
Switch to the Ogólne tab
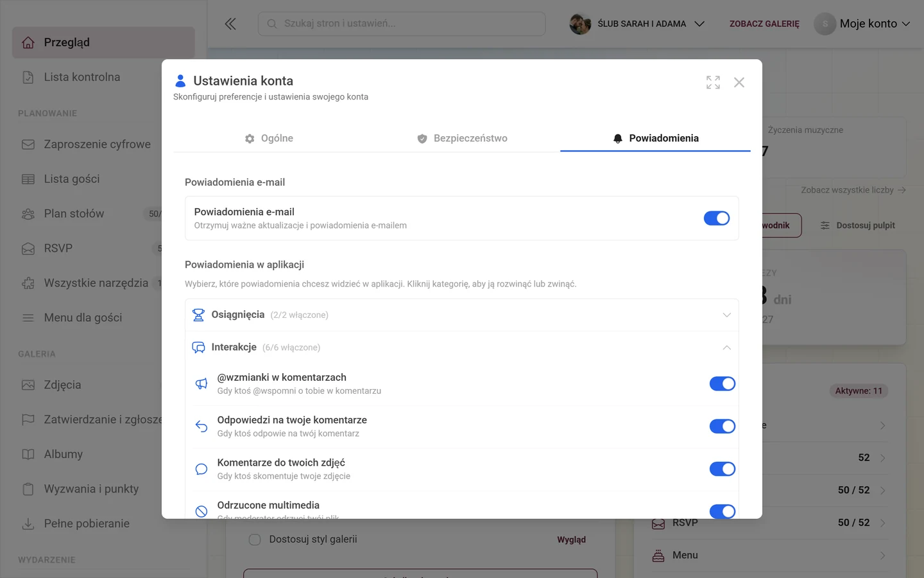(x=269, y=138)
